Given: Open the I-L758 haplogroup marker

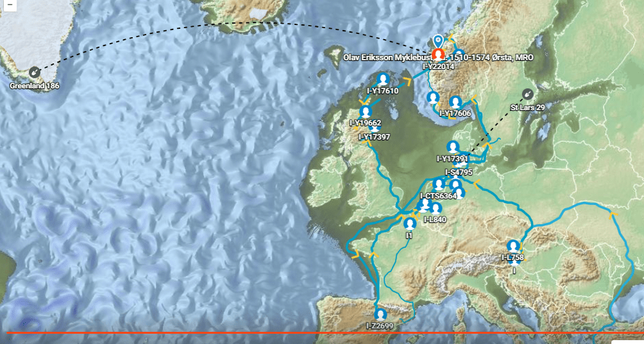Looking at the screenshot, I should pyautogui.click(x=513, y=247).
